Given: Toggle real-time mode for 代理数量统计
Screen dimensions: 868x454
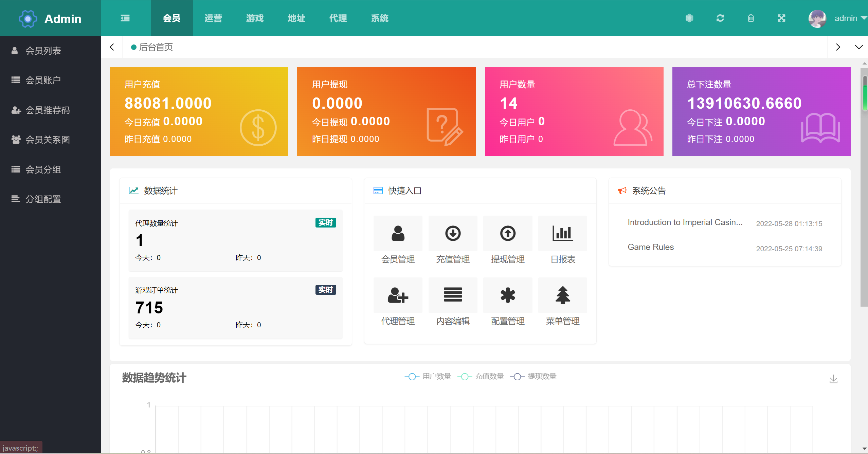Looking at the screenshot, I should pyautogui.click(x=325, y=222).
